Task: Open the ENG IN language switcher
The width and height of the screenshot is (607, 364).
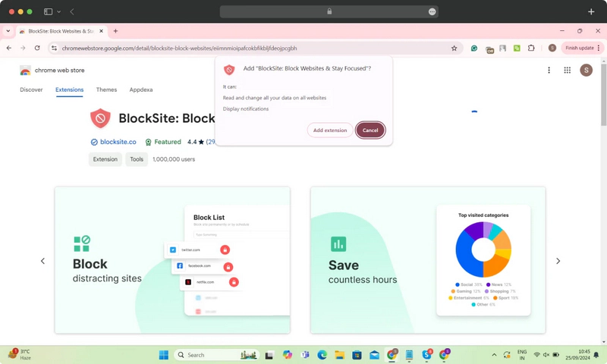Action: click(x=522, y=355)
